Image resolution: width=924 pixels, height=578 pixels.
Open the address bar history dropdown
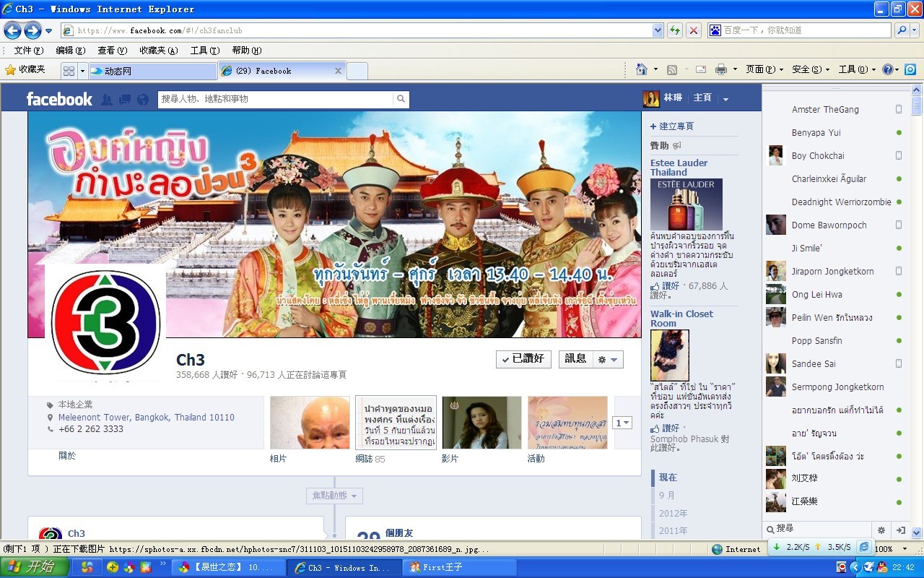[658, 30]
